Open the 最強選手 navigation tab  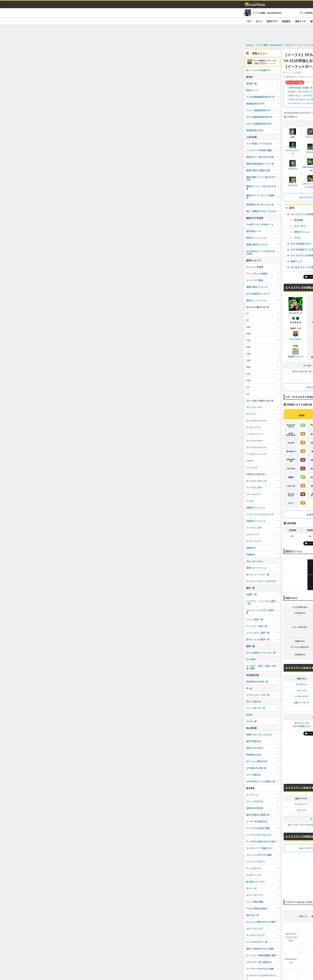click(286, 21)
